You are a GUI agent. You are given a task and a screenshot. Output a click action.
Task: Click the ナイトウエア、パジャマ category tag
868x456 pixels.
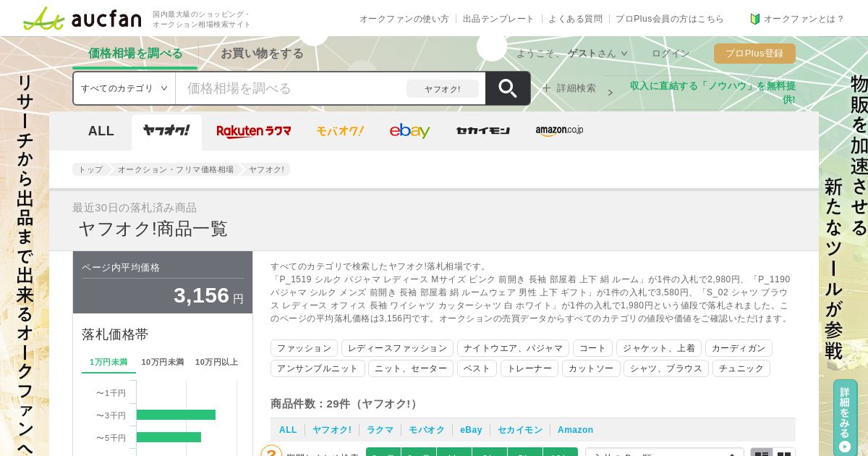pyautogui.click(x=513, y=348)
